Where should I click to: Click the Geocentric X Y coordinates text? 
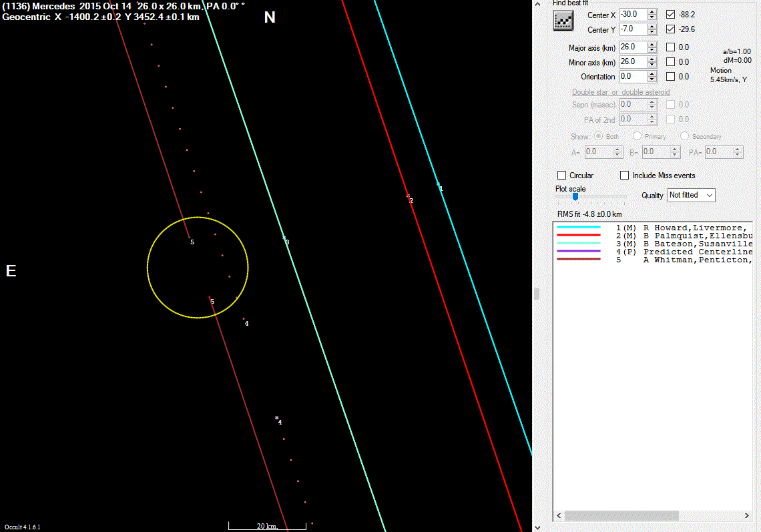click(x=100, y=17)
